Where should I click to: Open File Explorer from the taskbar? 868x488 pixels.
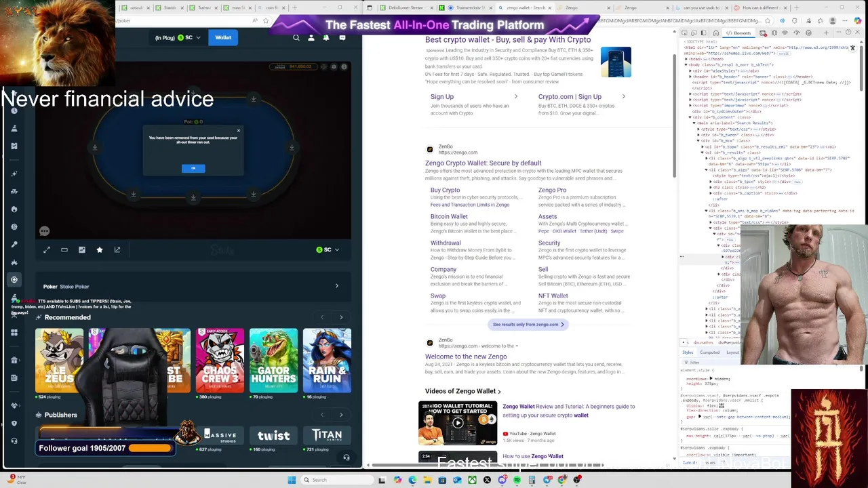click(427, 480)
